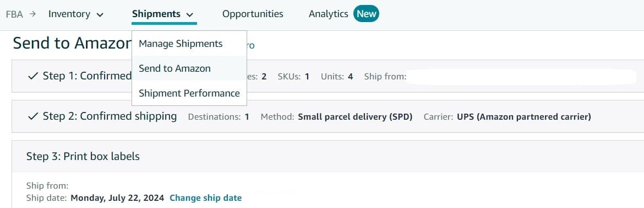644x208 pixels.
Task: Click the arrow icon after FBA
Action: [33, 14]
